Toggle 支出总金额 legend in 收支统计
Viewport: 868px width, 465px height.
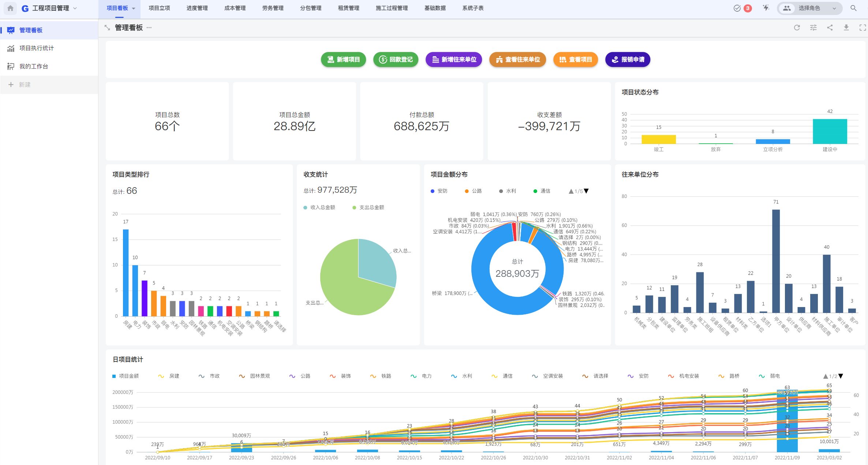(368, 208)
